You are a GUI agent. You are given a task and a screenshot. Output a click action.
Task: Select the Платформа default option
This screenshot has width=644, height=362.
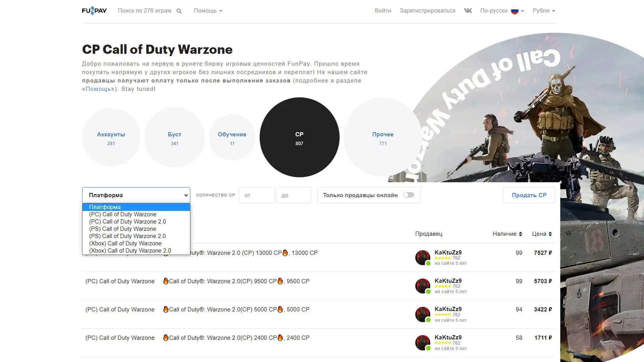click(x=136, y=207)
